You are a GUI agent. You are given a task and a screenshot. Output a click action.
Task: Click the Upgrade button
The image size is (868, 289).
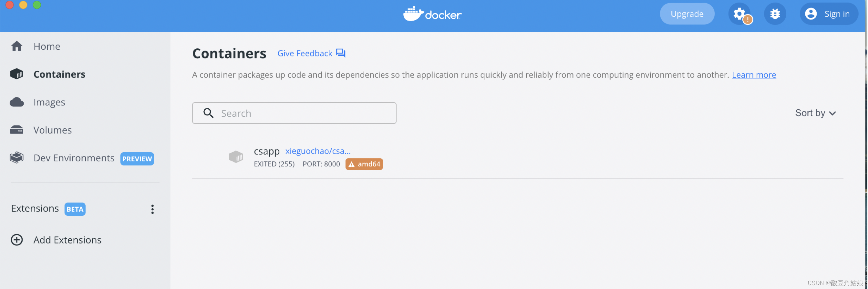click(687, 14)
